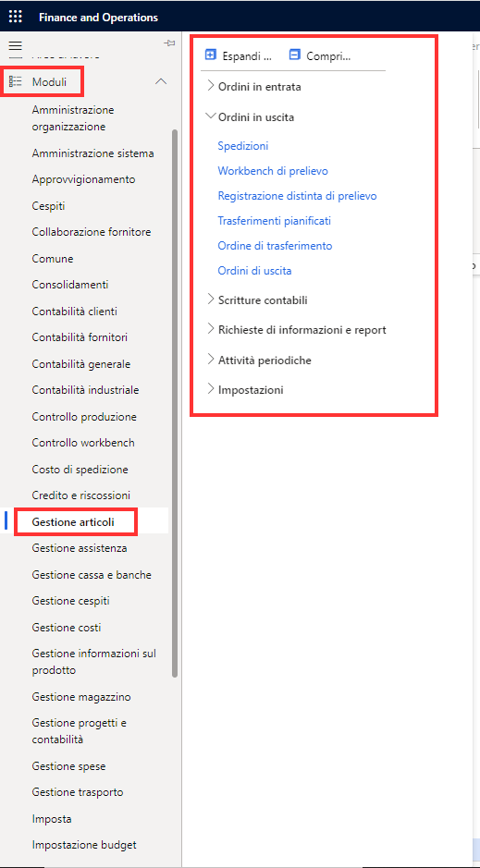Open Controllo produzione module
480x868 pixels.
(84, 416)
